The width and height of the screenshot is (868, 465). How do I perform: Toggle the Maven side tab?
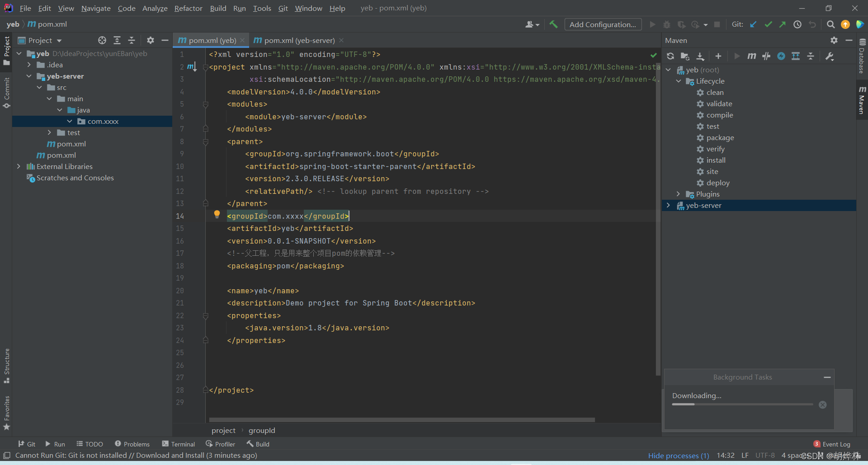pyautogui.click(x=862, y=100)
